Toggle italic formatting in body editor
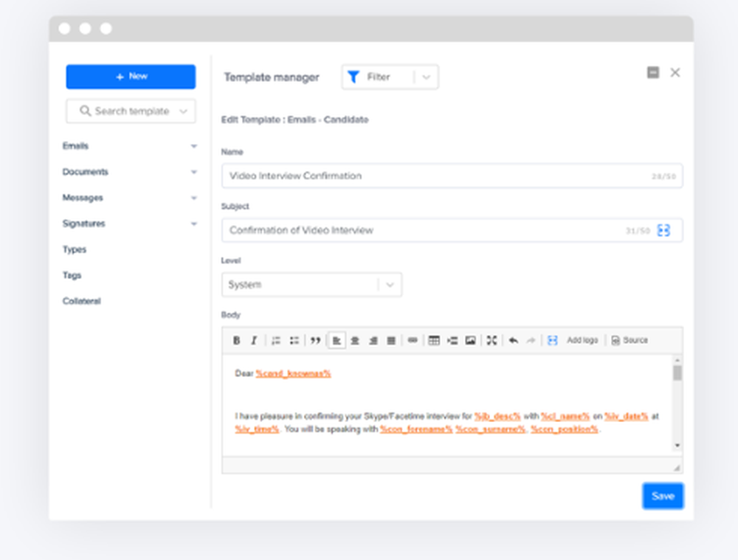 point(254,340)
